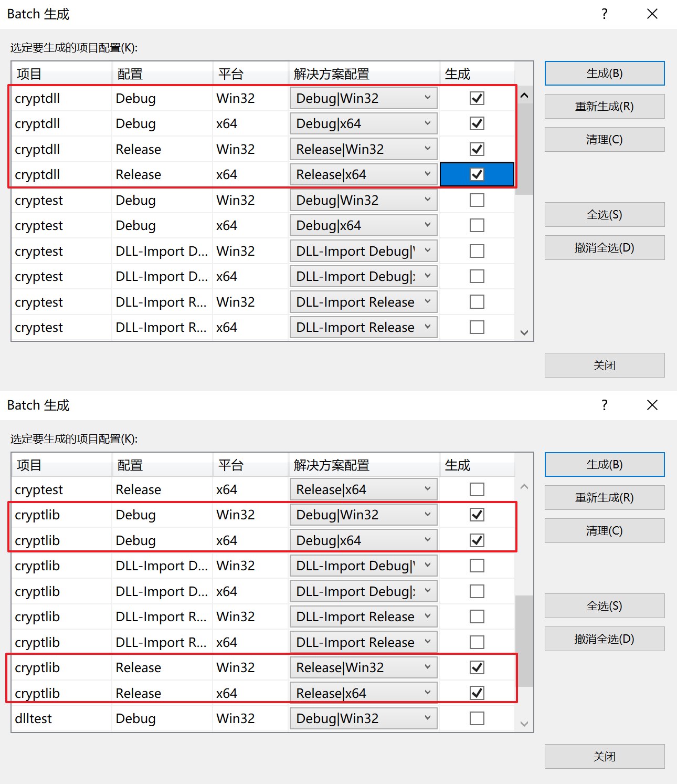Uncheck the build box for cryptlib Release Win32
The image size is (677, 784).
pyautogui.click(x=477, y=667)
